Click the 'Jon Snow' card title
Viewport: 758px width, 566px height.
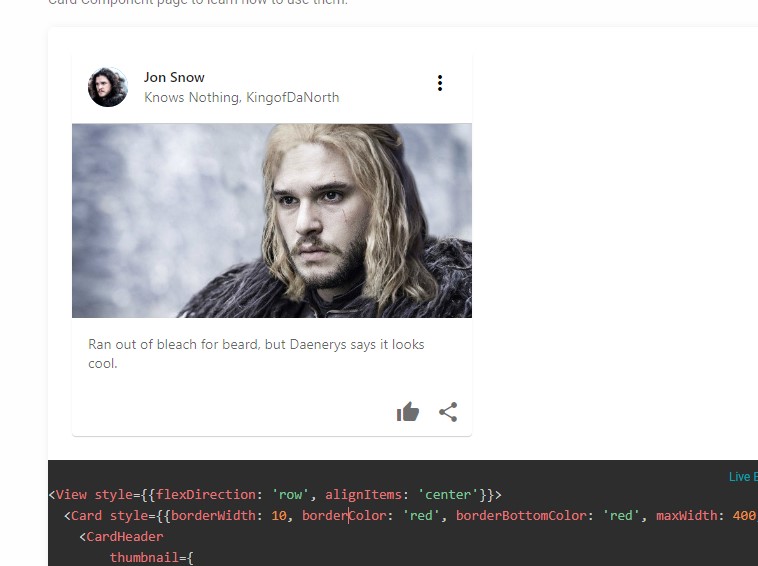click(174, 77)
